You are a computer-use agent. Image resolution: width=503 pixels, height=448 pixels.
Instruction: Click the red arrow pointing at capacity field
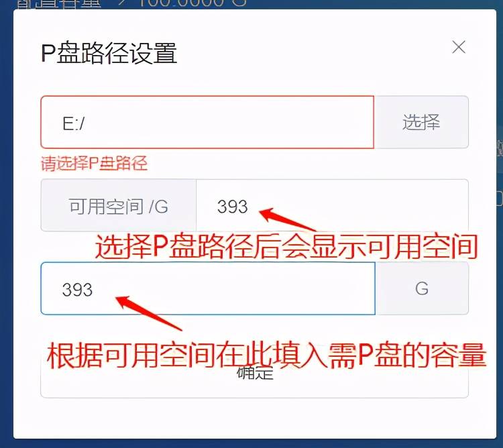click(148, 313)
